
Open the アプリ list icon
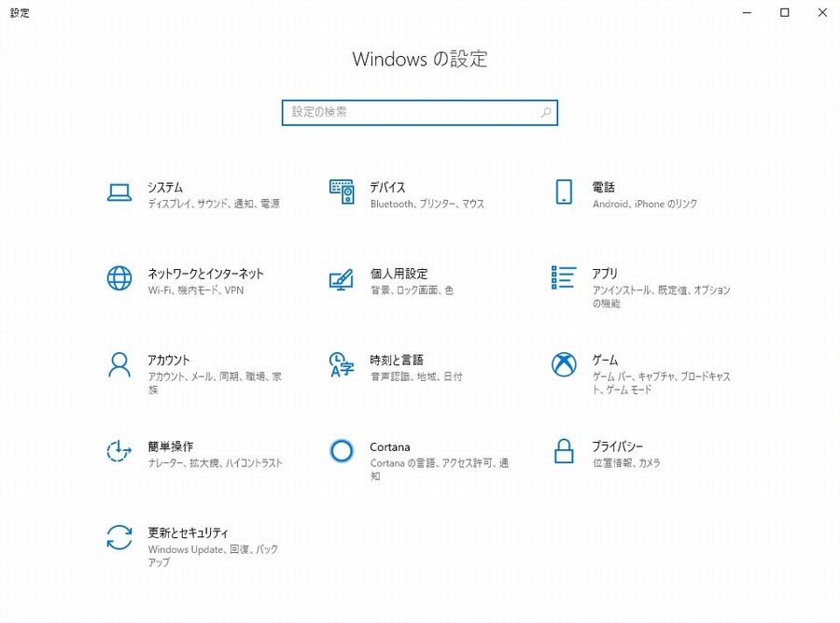[x=564, y=277]
